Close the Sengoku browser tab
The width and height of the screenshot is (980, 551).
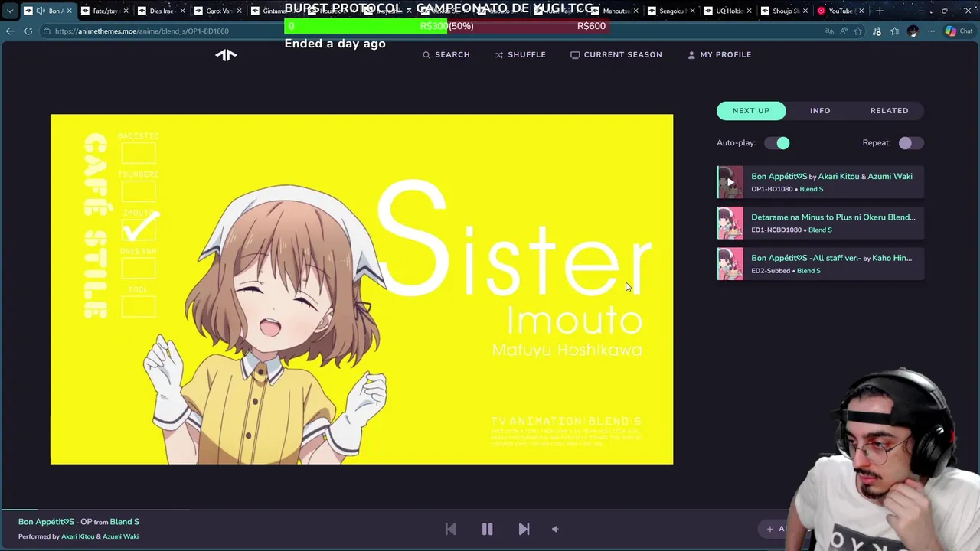(691, 11)
